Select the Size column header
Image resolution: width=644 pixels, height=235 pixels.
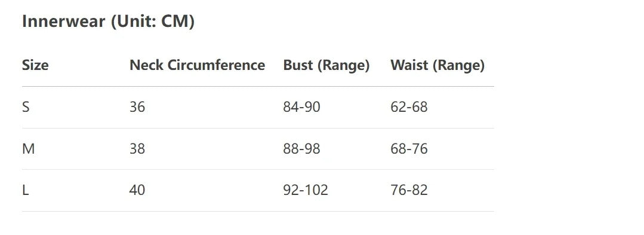[35, 65]
